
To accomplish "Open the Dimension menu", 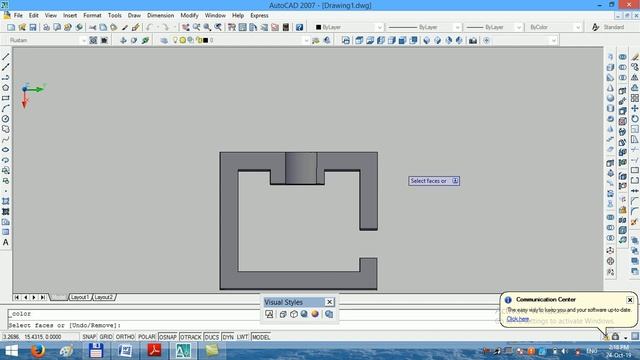I will pyautogui.click(x=160, y=16).
